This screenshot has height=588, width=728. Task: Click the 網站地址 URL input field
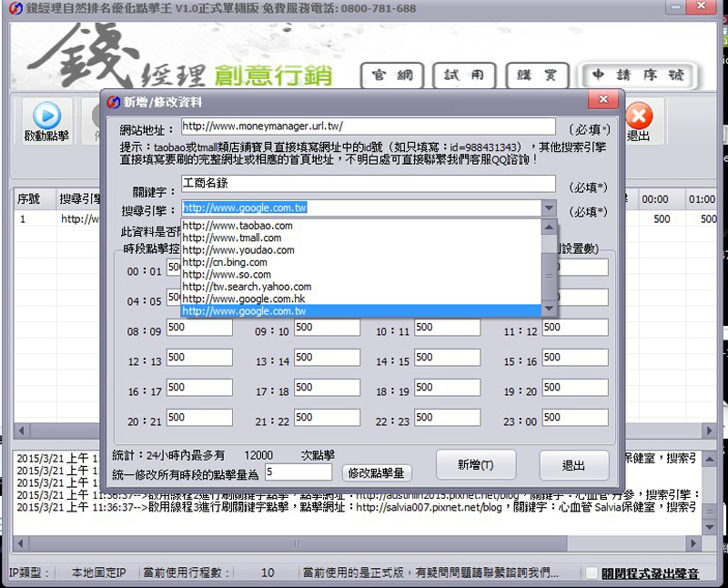point(369,127)
